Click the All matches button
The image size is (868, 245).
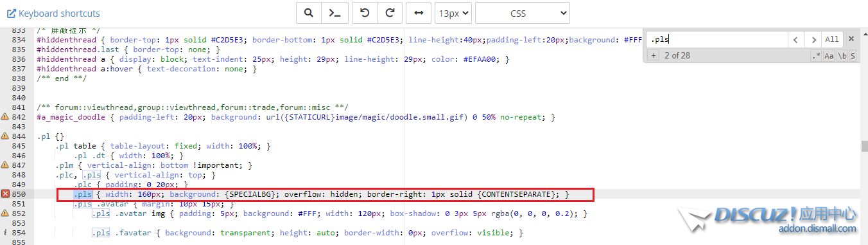pyautogui.click(x=831, y=39)
